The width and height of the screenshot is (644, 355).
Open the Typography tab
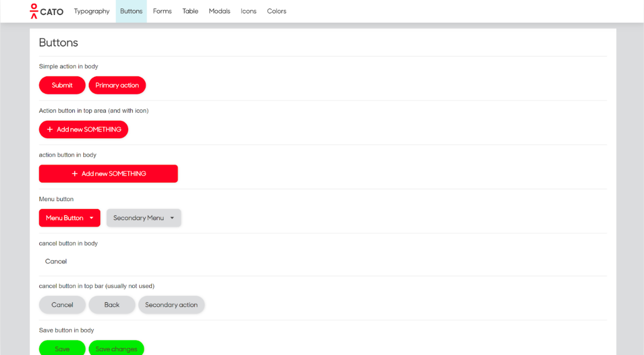click(x=92, y=11)
